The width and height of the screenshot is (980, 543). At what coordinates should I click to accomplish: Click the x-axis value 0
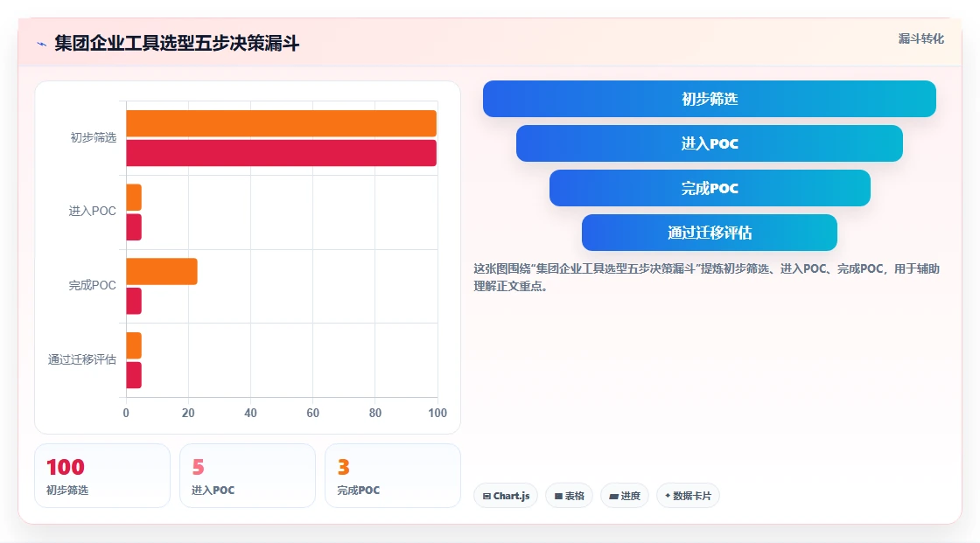tap(126, 413)
